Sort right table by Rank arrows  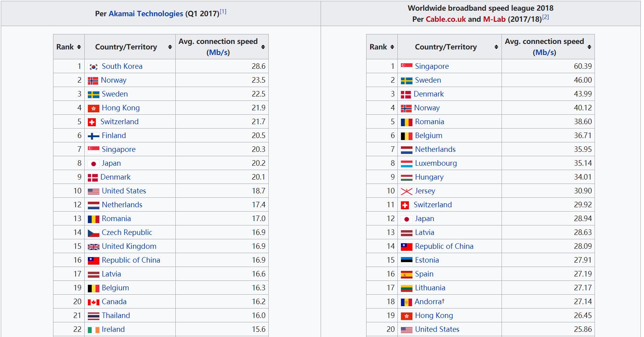coord(392,47)
